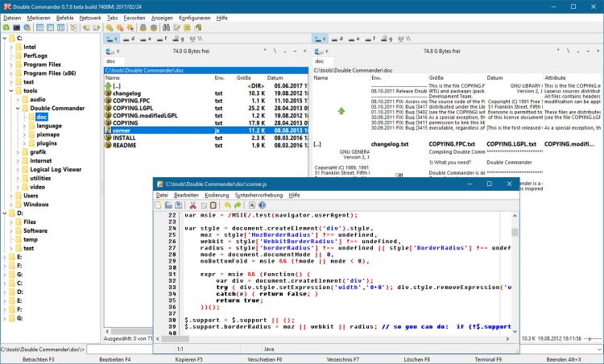Open the Markieren menu
Viewport: 604px width, 364px height.
click(39, 18)
